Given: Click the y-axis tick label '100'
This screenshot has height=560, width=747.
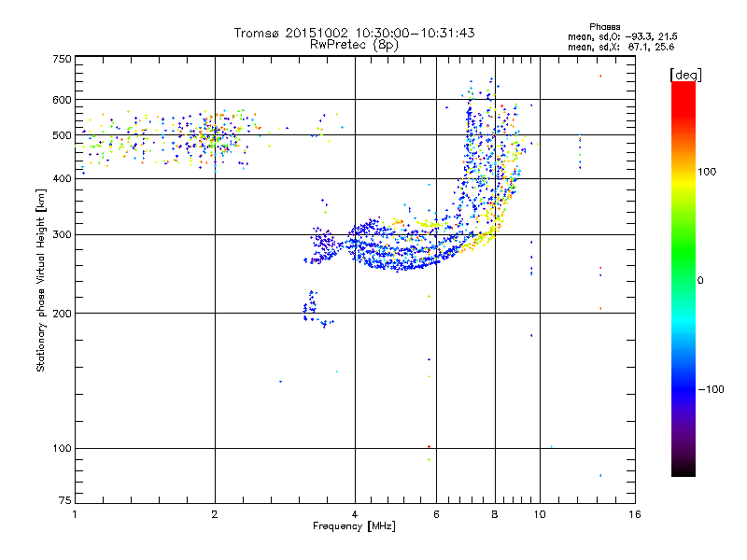Looking at the screenshot, I should pyautogui.click(x=62, y=449).
